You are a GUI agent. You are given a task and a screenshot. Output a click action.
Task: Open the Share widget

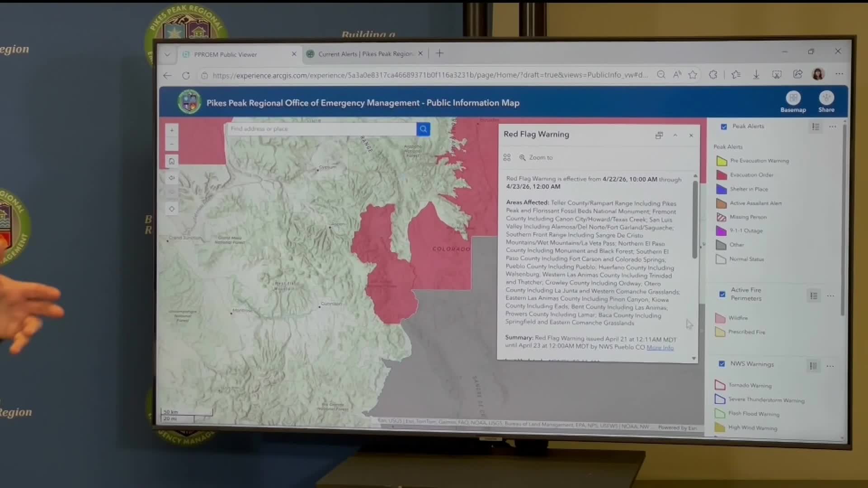[x=826, y=99]
